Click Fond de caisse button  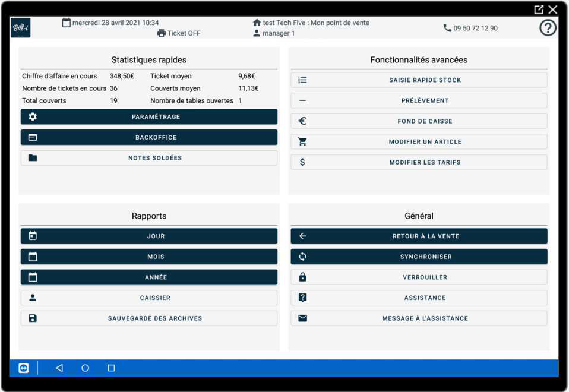(419, 121)
